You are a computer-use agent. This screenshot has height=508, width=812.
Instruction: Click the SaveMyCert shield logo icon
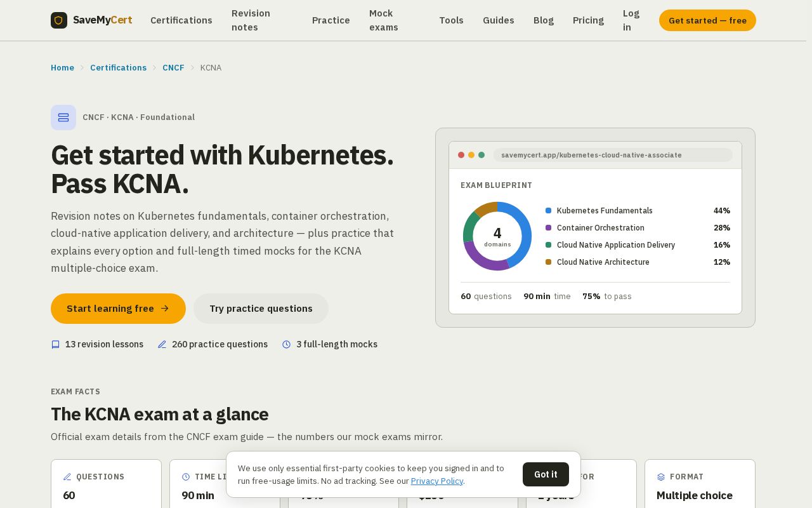[59, 20]
